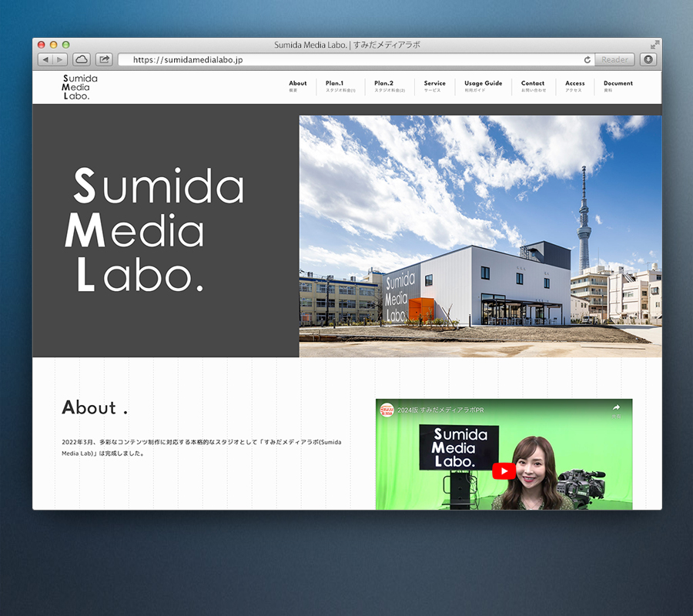Open the Service navigation link

(434, 86)
